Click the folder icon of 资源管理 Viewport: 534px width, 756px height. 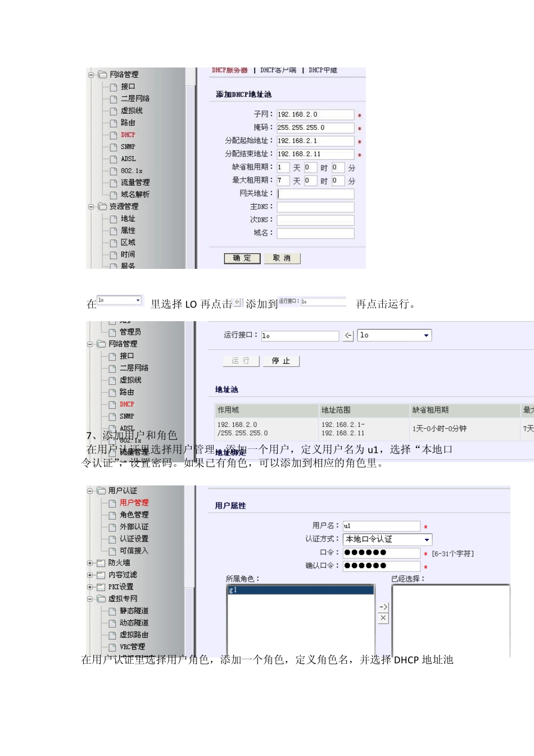tap(102, 206)
